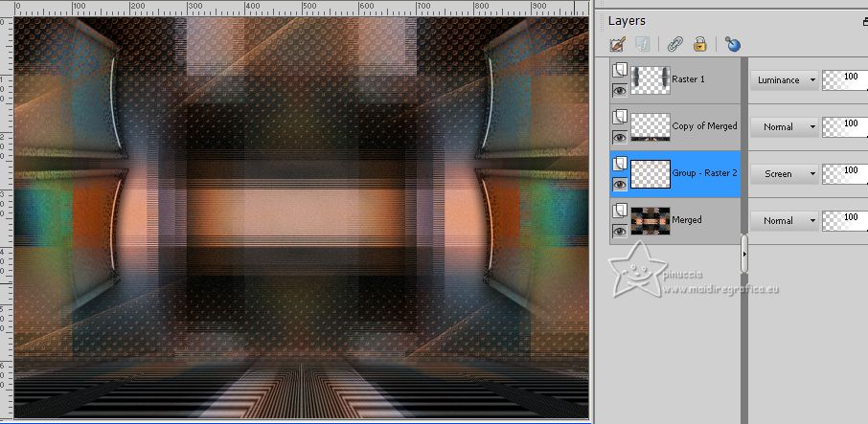The height and width of the screenshot is (424, 868).
Task: Click opacity field of Copy of Merged layer
Action: tap(845, 127)
